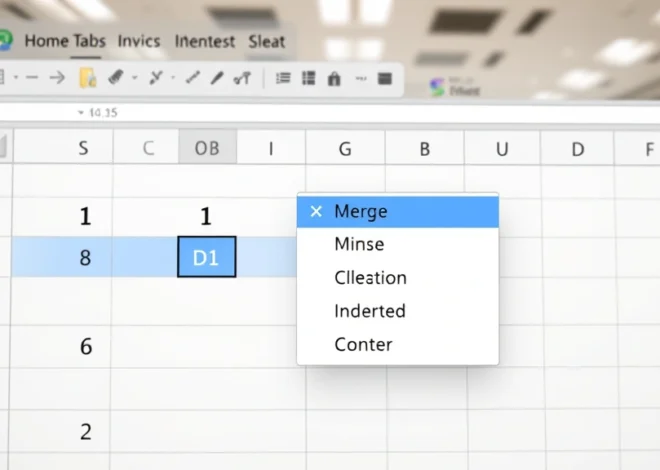Open the small dropdown arrow at toolbar start
Image resolution: width=660 pixels, height=470 pixels.
coord(16,77)
